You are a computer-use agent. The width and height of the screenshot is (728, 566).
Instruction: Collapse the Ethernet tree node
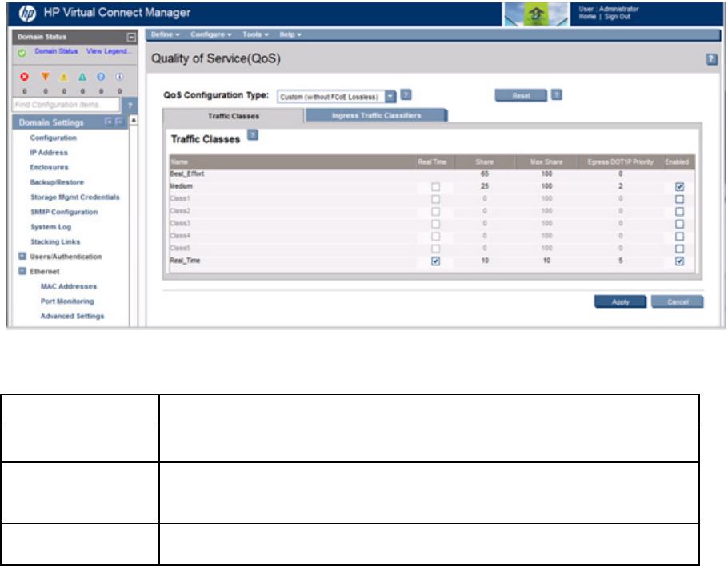click(22, 272)
